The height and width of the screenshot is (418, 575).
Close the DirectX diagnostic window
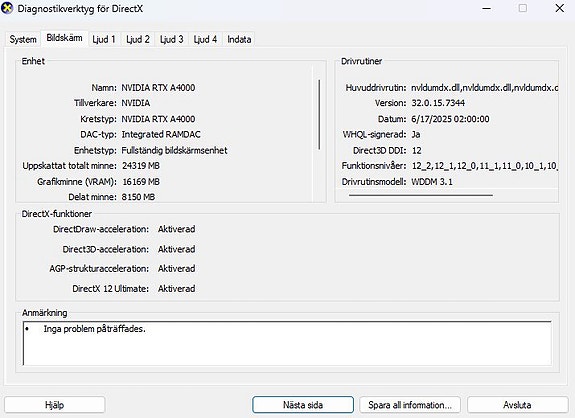560,8
